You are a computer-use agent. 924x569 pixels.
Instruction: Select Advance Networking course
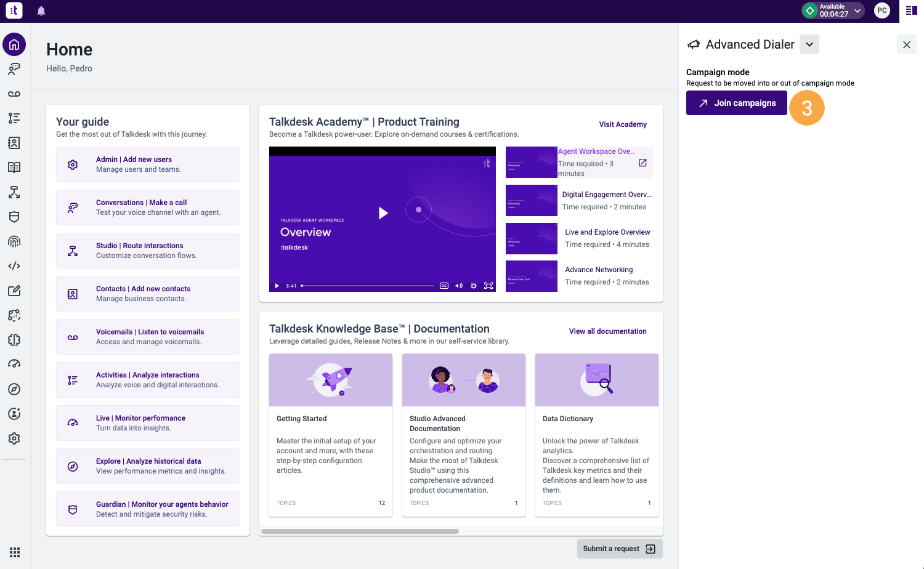tap(579, 276)
